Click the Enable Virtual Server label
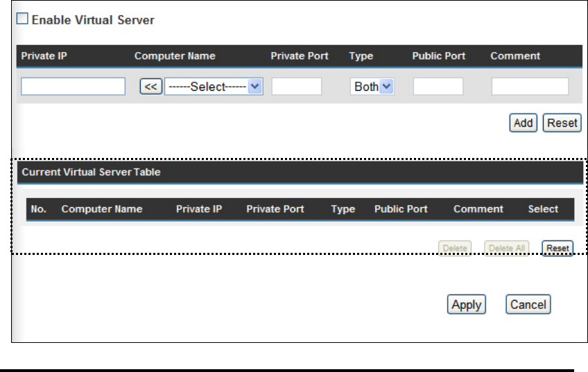Viewport: 588px width, 372px height. tap(93, 20)
